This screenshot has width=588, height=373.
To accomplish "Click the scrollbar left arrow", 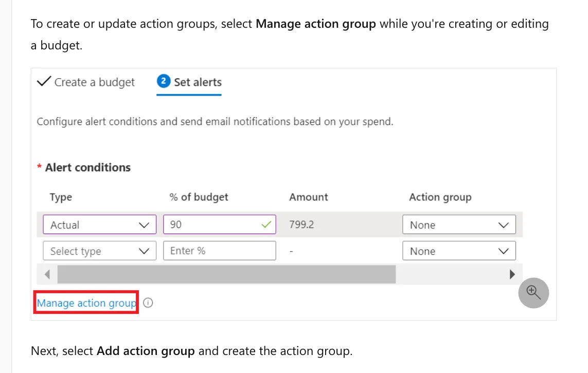I will tap(47, 274).
